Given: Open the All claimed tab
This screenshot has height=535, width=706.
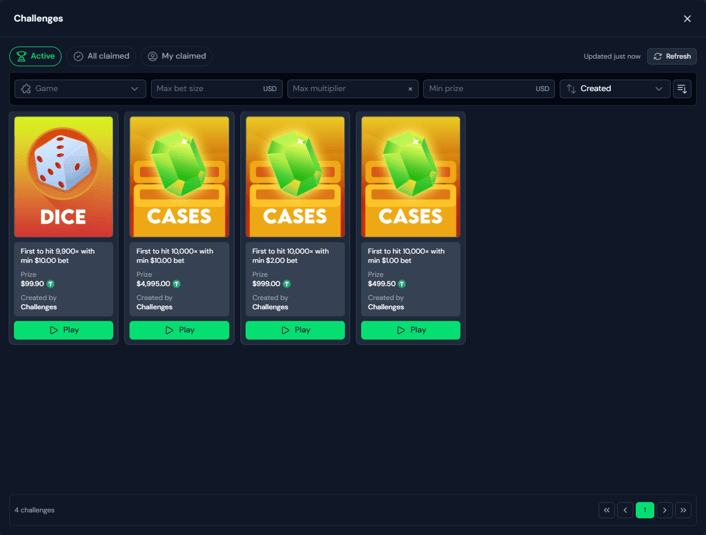Looking at the screenshot, I should 101,56.
